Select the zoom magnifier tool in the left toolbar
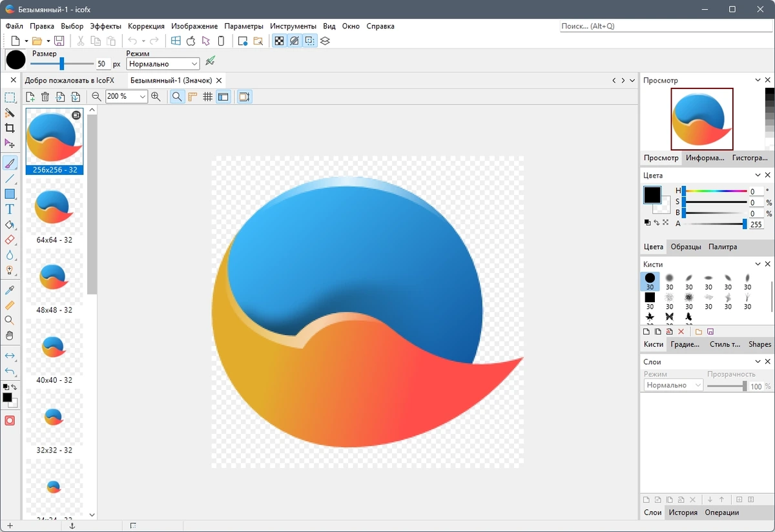The width and height of the screenshot is (775, 532). pyautogui.click(x=10, y=320)
